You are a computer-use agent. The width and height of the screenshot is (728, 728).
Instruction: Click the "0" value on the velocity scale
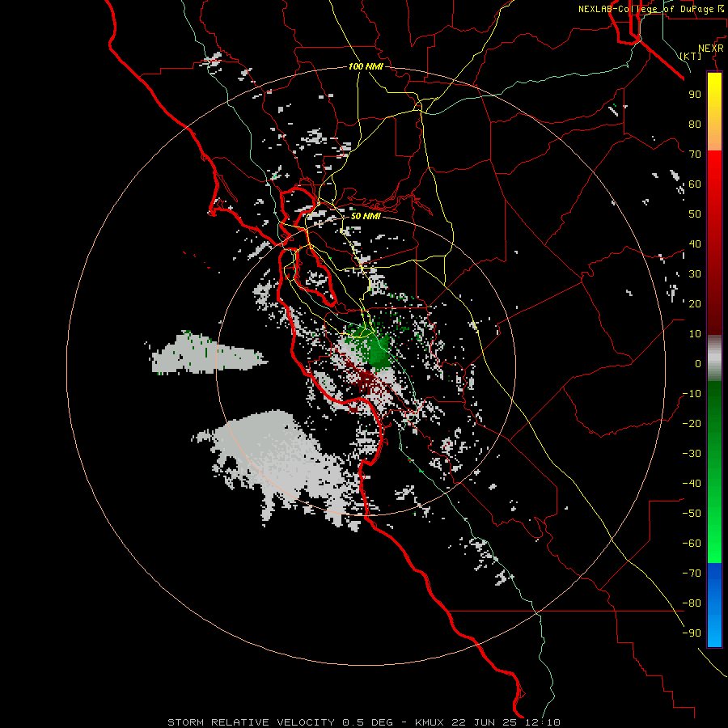tap(698, 363)
